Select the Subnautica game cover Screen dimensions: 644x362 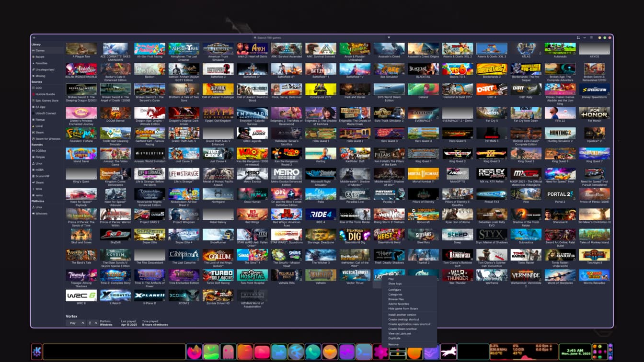[526, 235]
